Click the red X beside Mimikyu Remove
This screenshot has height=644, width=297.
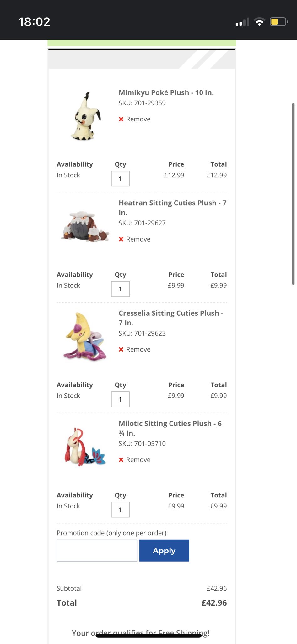[121, 119]
